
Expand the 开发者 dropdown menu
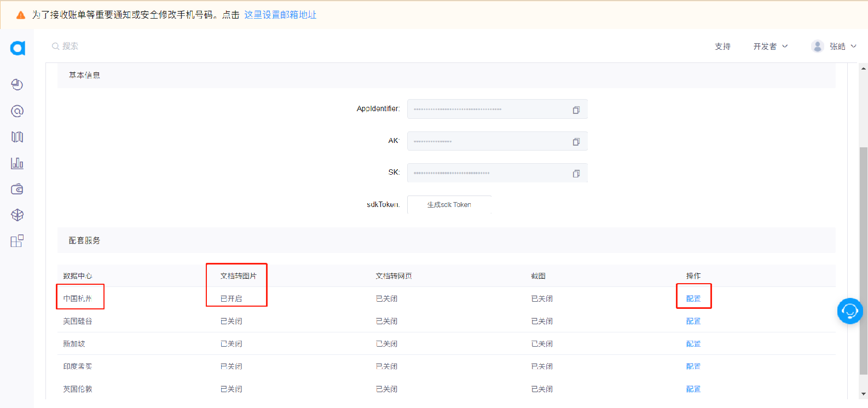click(771, 47)
